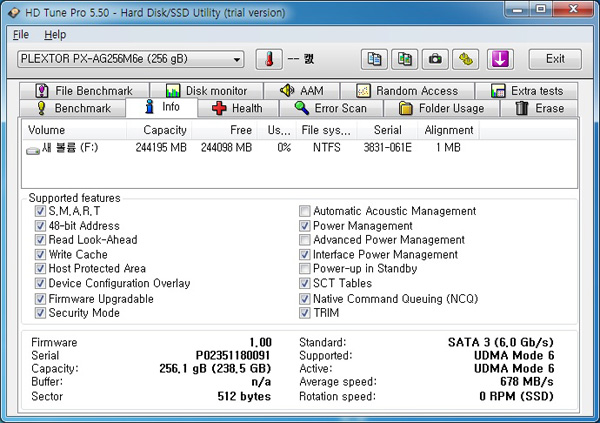
Task: Toggle the Power-up in Standby checkbox
Action: 305,268
